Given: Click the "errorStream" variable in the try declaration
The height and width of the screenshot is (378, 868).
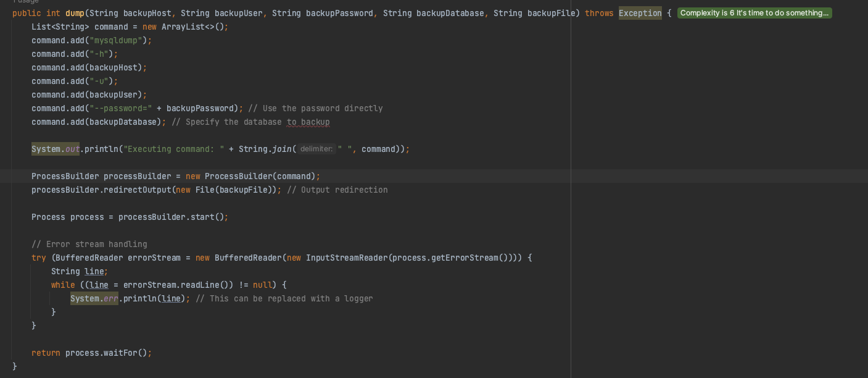Looking at the screenshot, I should point(154,258).
